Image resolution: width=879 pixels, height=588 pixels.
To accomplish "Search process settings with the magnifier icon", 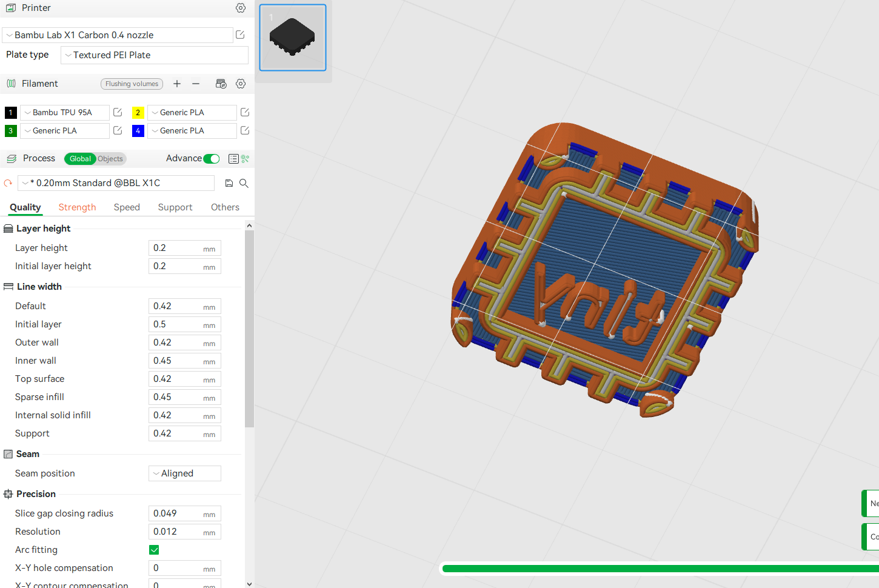I will pyautogui.click(x=244, y=183).
